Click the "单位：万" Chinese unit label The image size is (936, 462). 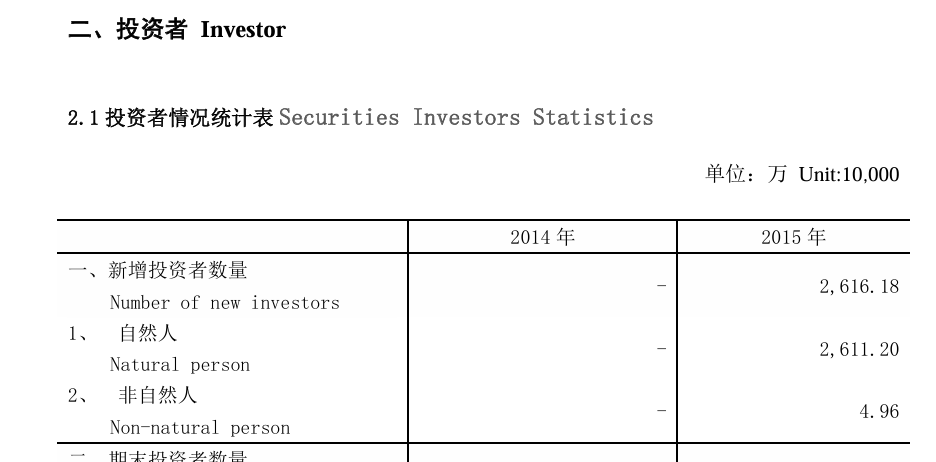746,175
